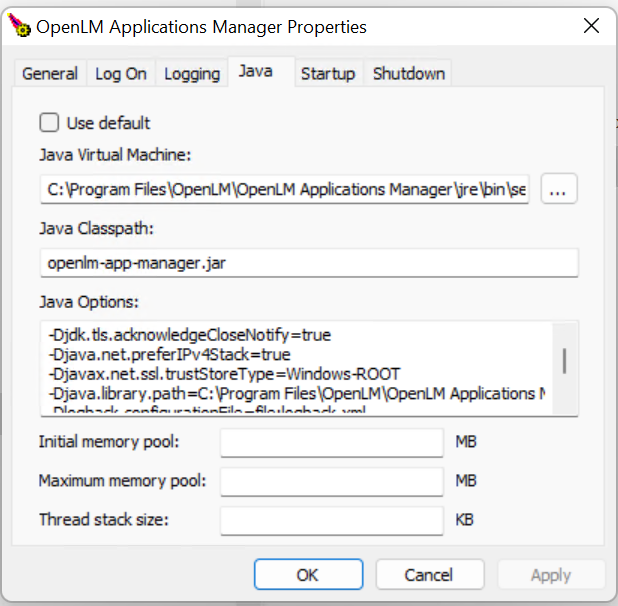The height and width of the screenshot is (606, 618).
Task: Browse for Java Virtual Machine with ellipsis button
Action: pyautogui.click(x=560, y=188)
